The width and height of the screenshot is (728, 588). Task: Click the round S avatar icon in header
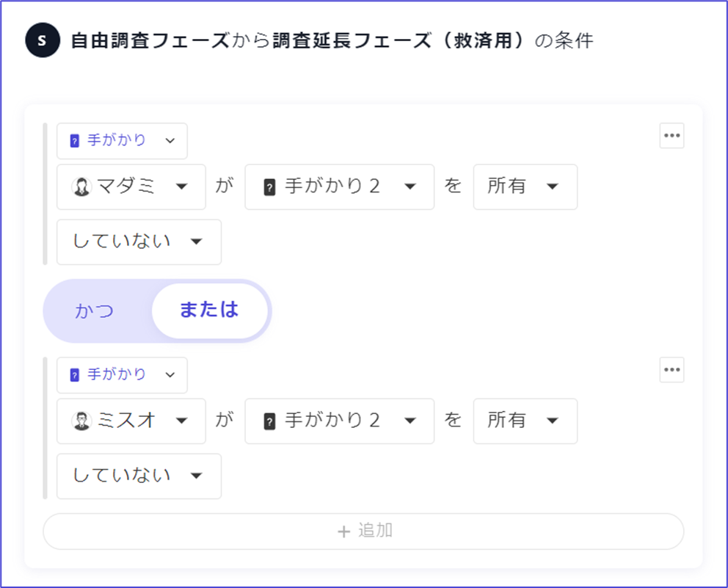pos(41,40)
